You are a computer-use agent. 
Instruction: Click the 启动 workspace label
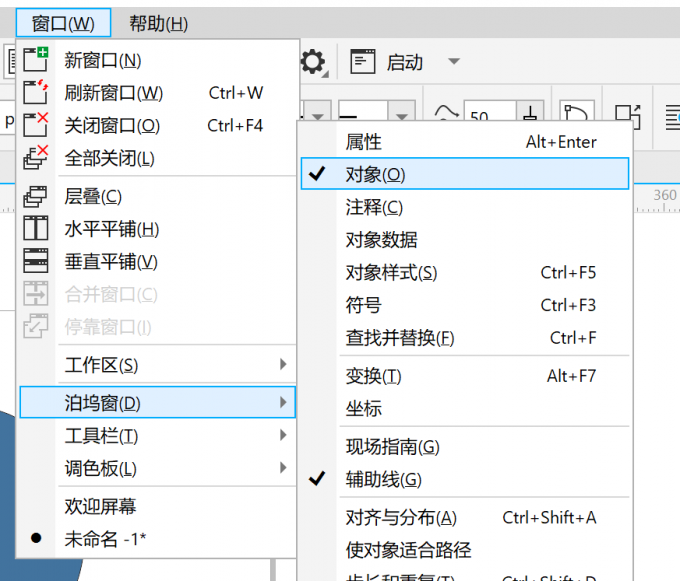coord(405,62)
